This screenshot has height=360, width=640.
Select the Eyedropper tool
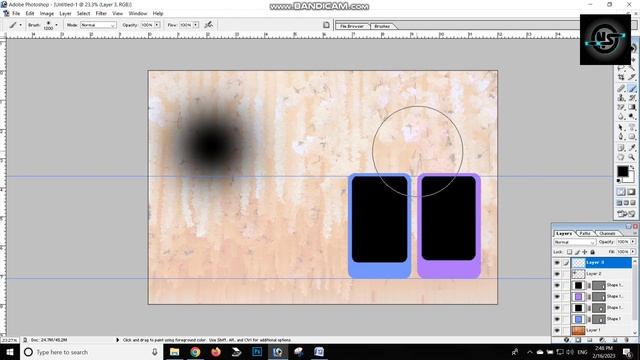point(633,148)
